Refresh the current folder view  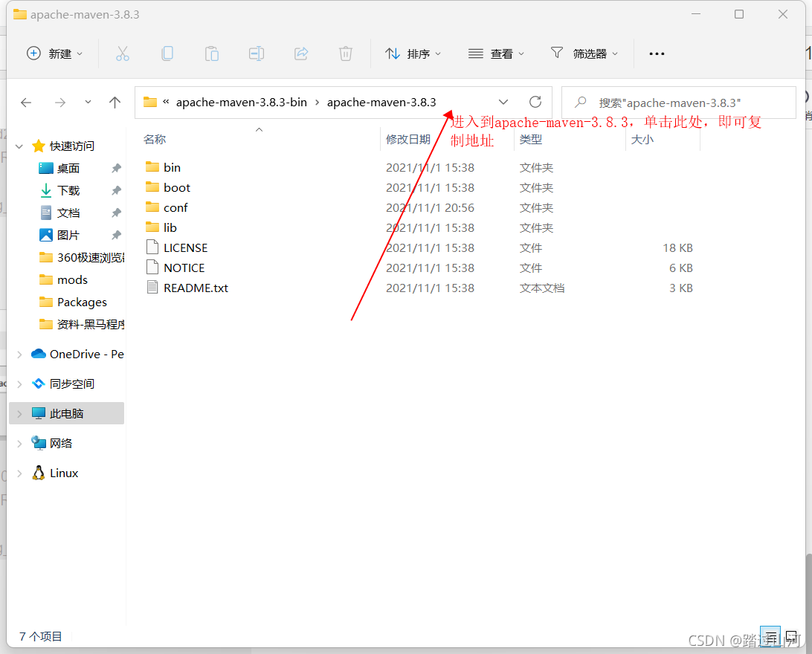pyautogui.click(x=535, y=102)
